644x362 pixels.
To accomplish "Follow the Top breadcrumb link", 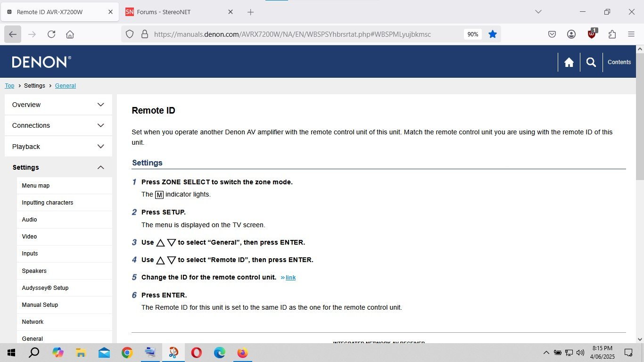I will click(x=9, y=86).
